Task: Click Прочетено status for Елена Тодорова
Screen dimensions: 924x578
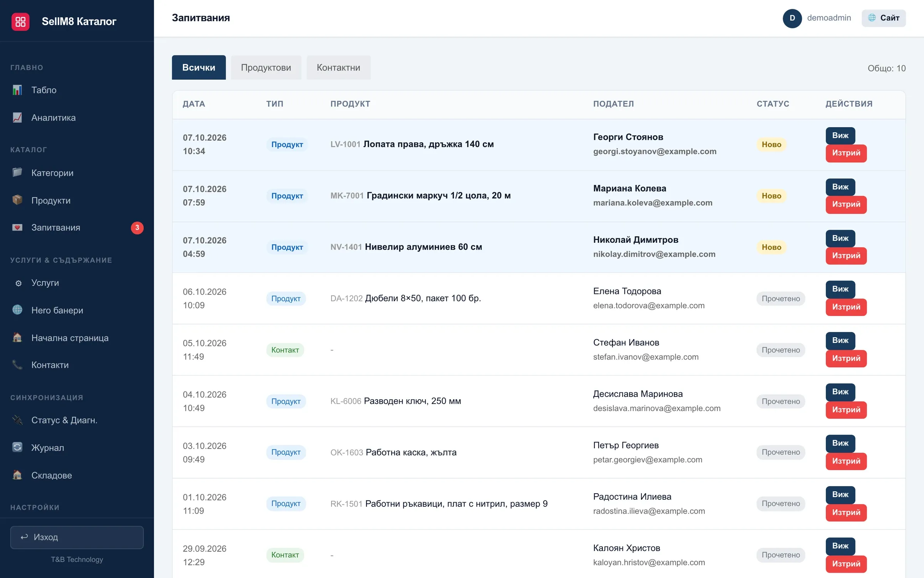Action: 781,299
